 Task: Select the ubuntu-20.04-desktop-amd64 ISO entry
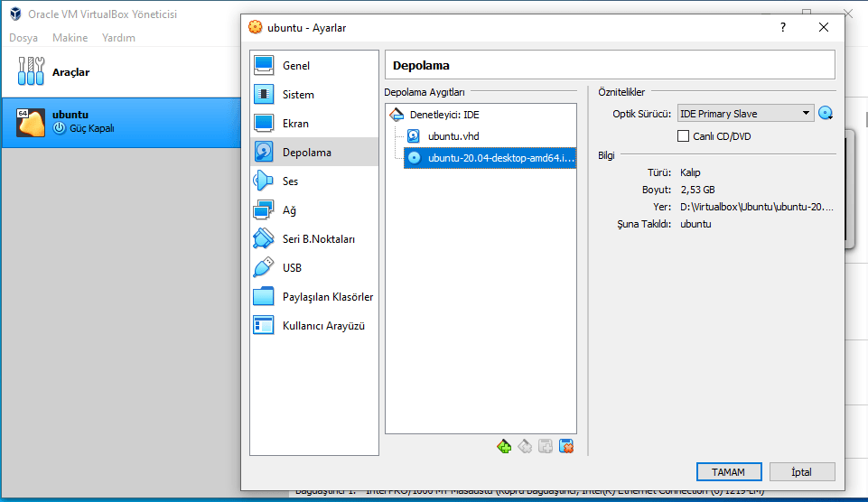click(x=499, y=158)
